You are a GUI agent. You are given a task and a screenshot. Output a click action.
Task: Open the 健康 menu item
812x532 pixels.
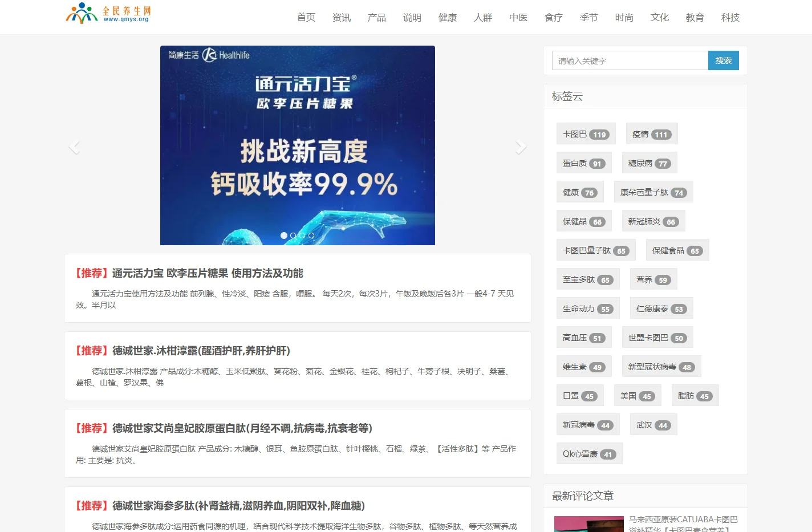(x=448, y=18)
